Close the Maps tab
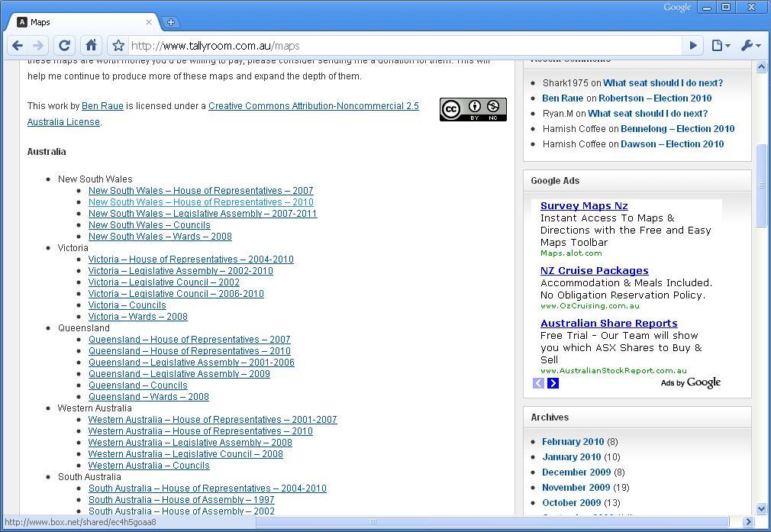The height and width of the screenshot is (532, 771). 149,22
